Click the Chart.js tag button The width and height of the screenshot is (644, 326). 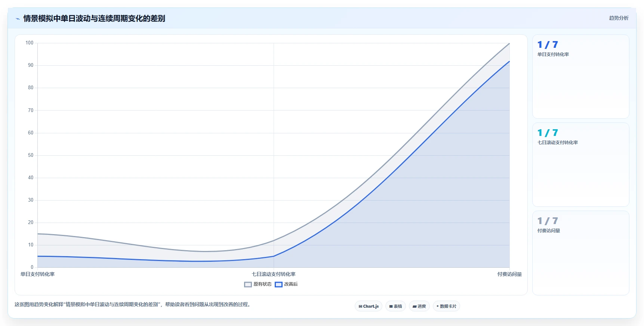coord(369,306)
